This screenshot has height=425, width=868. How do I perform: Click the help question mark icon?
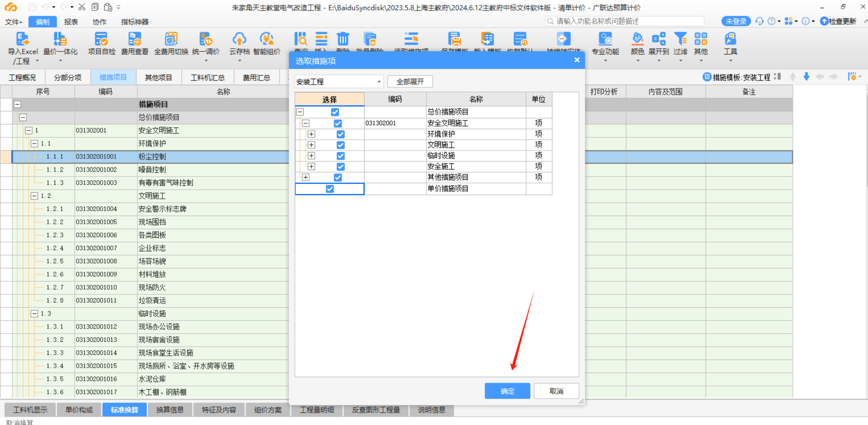pyautogui.click(x=771, y=21)
